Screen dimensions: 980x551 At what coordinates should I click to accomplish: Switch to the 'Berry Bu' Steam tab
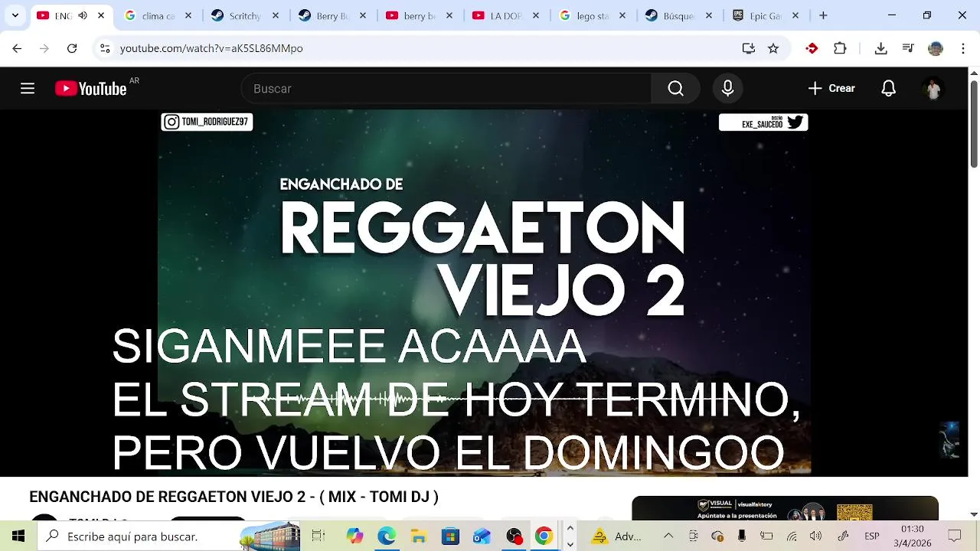332,15
